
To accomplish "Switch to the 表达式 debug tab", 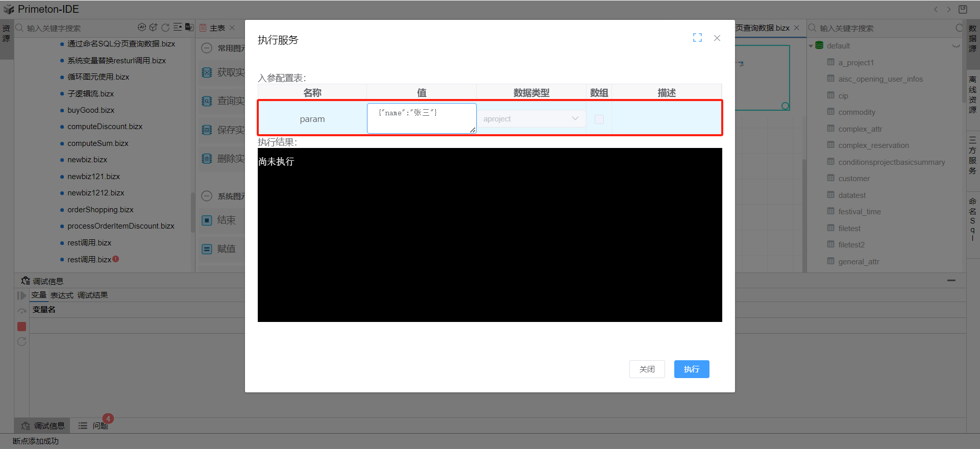I will pyautogui.click(x=62, y=295).
